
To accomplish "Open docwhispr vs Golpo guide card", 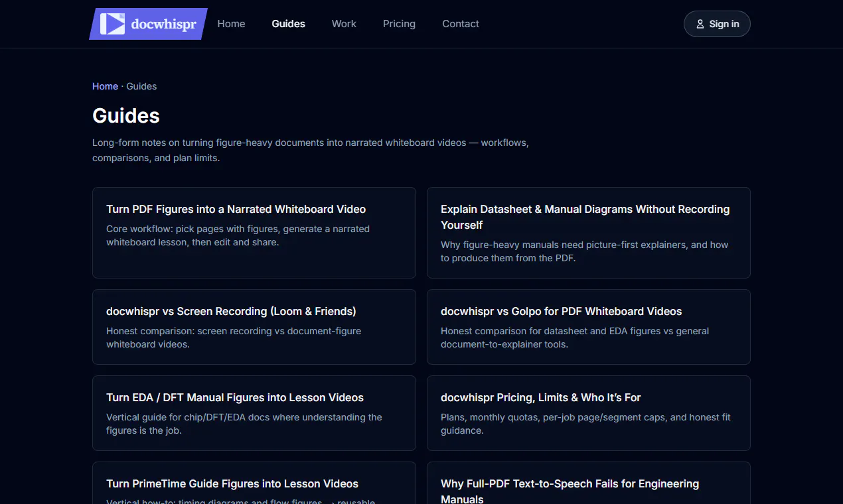I will click(x=589, y=327).
